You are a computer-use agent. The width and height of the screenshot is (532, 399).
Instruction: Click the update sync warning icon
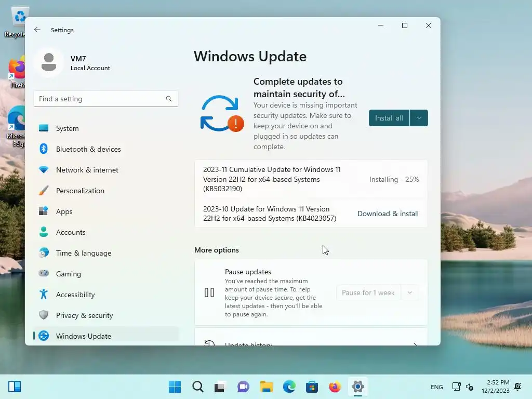point(221,114)
